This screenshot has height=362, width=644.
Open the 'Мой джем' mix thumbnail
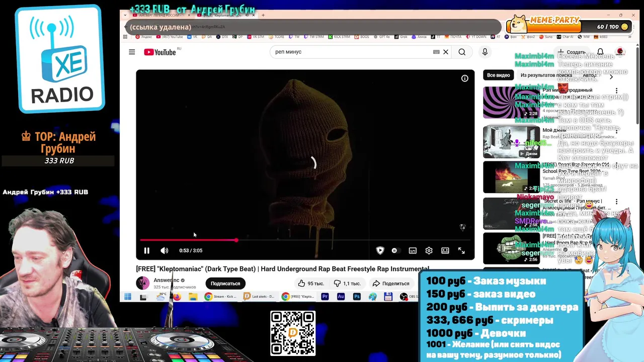click(511, 142)
